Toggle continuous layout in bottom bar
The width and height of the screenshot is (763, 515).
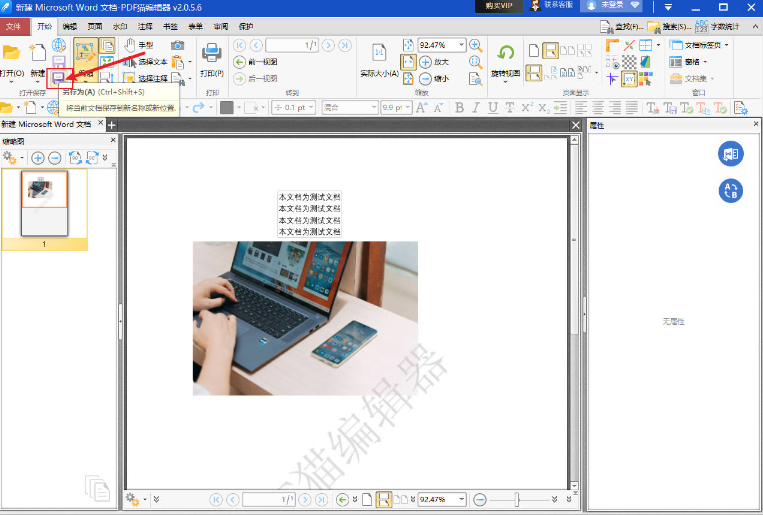[383, 499]
